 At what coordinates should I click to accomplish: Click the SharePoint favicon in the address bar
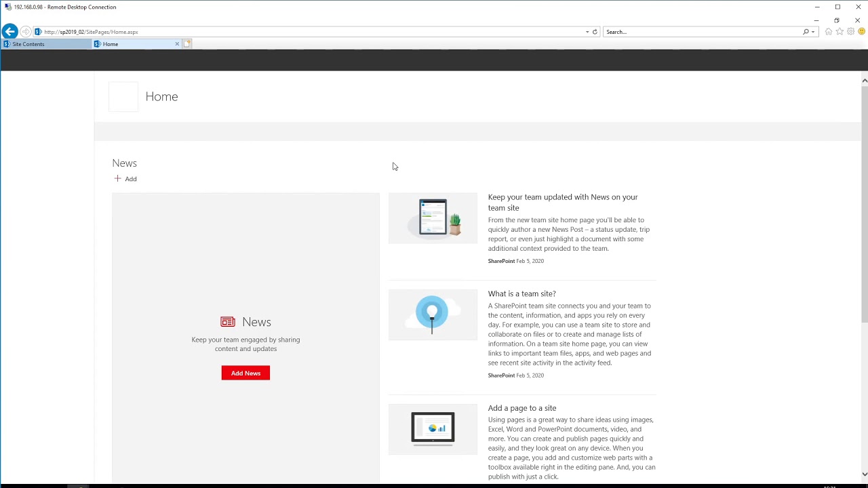pyautogui.click(x=38, y=32)
